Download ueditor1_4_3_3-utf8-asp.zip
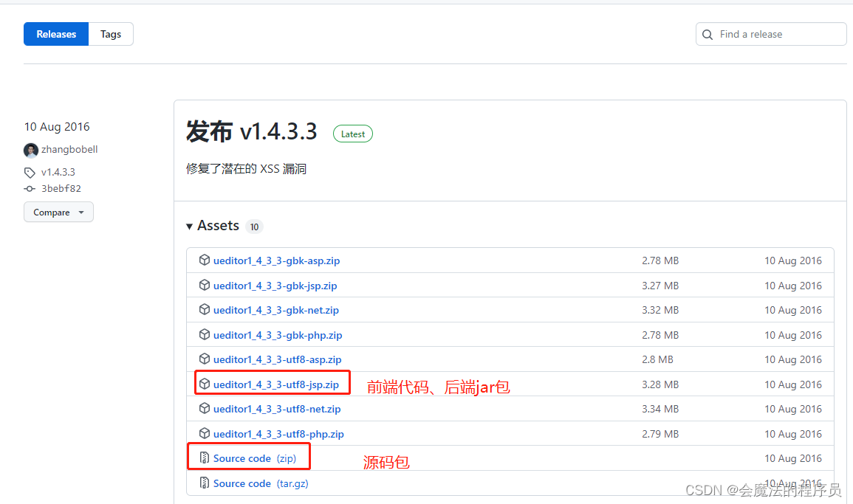Viewport: 853px width, 504px height. point(278,359)
